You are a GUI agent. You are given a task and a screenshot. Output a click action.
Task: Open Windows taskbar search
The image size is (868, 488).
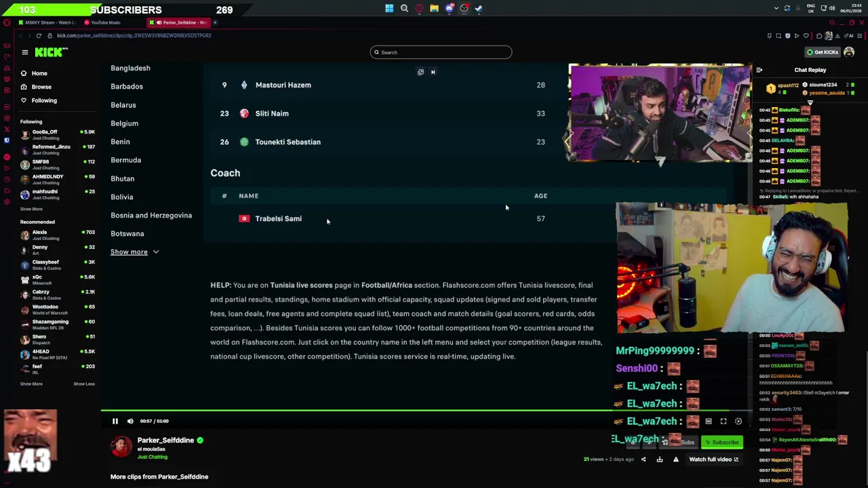404,9
